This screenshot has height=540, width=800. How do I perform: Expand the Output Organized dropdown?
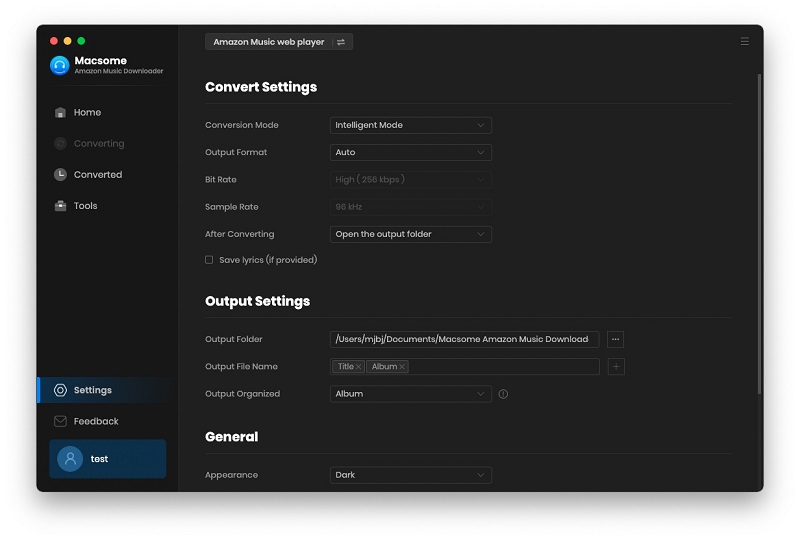(411, 394)
